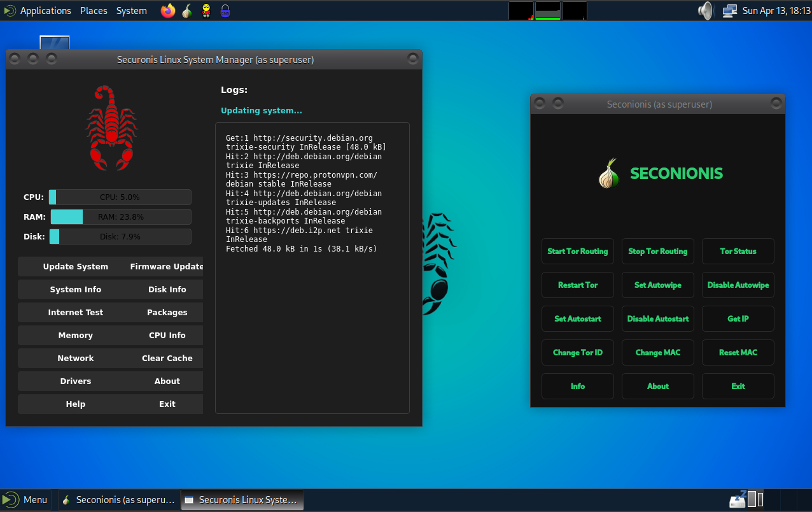Click Restart Tor
The height and width of the screenshot is (512, 812).
(x=578, y=285)
